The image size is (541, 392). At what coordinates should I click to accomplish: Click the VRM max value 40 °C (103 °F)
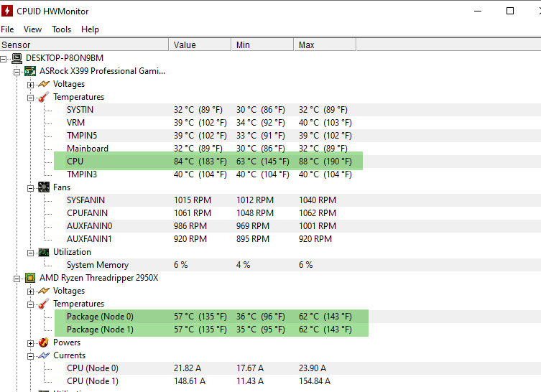coord(325,123)
